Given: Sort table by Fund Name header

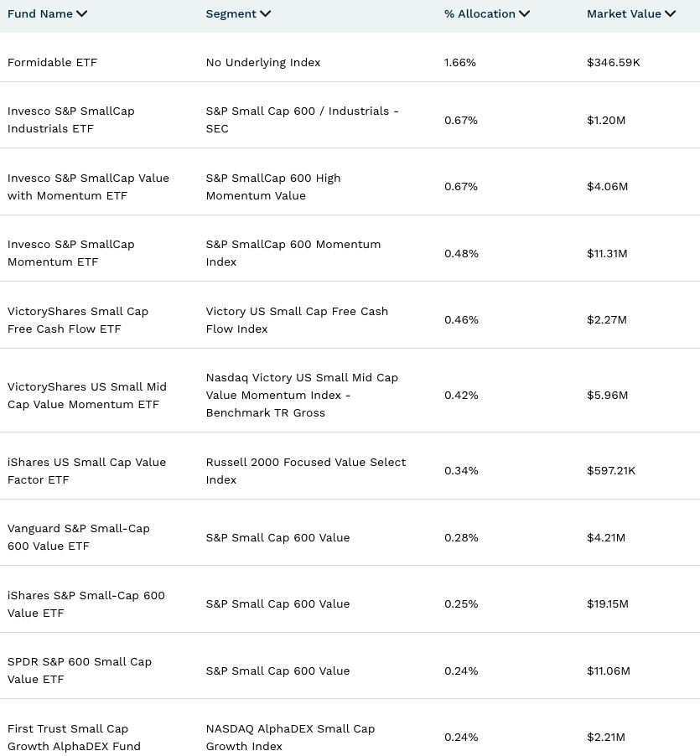Looking at the screenshot, I should point(40,14).
